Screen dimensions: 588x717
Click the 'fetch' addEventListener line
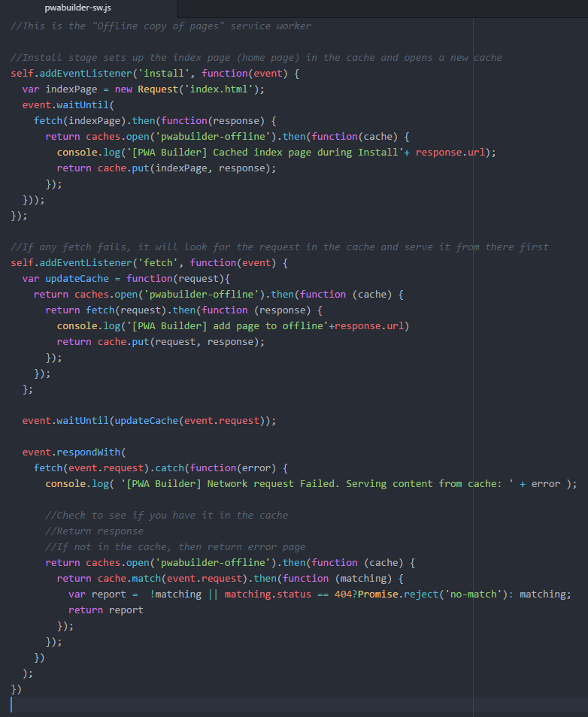[x=149, y=263]
